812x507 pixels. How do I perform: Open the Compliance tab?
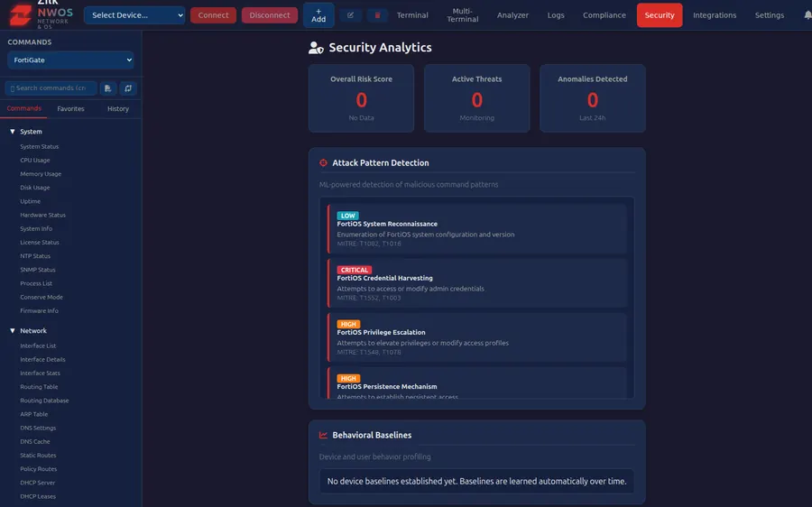tap(604, 15)
